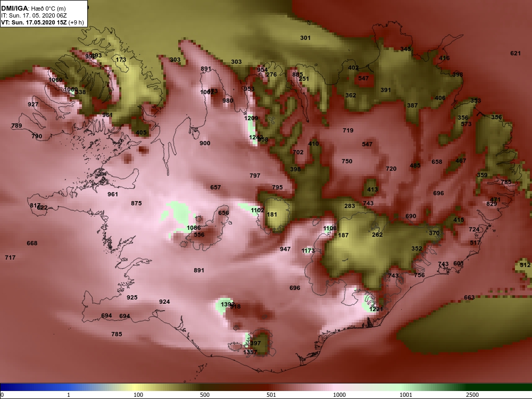532x399 pixels.
Task: Click the map value 517
Action: (x=475, y=242)
